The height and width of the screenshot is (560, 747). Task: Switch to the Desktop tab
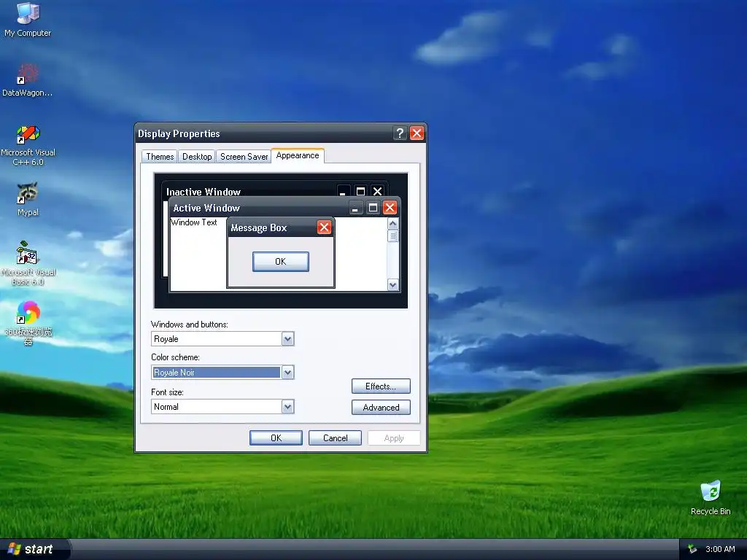(197, 157)
